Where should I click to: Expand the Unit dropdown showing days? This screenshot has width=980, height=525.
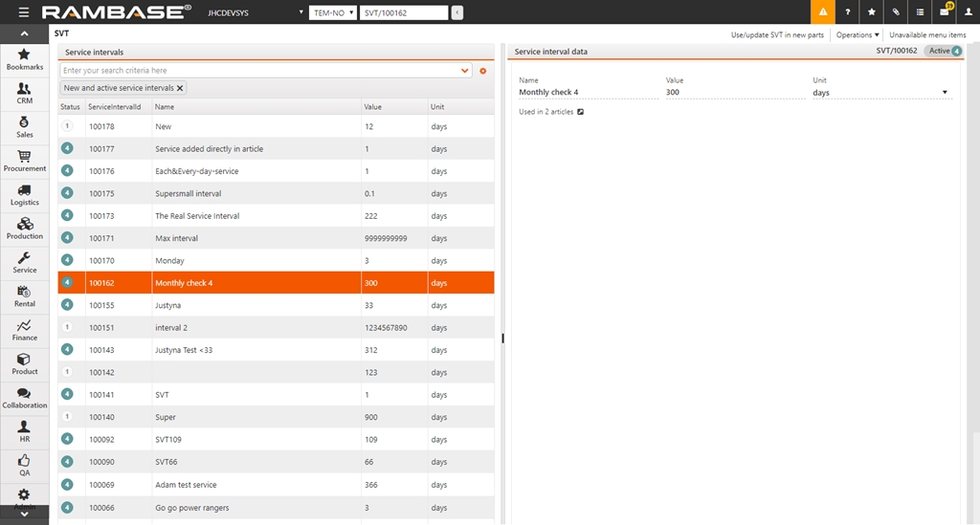(945, 93)
